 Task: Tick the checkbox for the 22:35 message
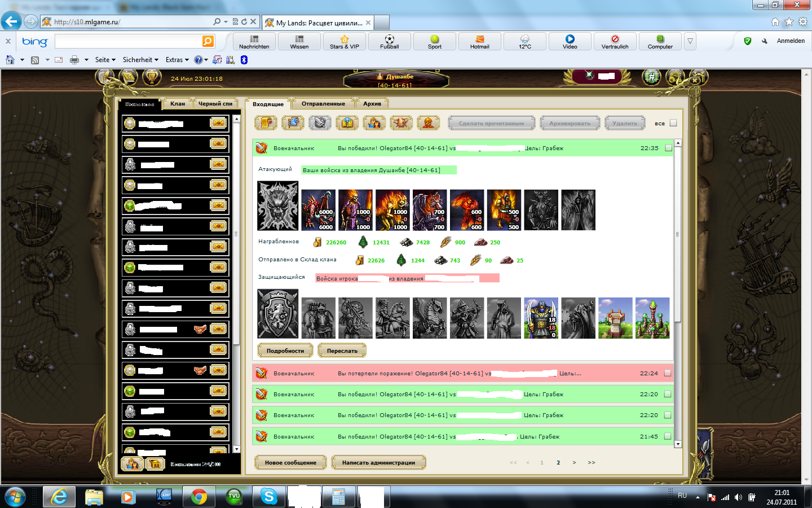click(x=668, y=148)
